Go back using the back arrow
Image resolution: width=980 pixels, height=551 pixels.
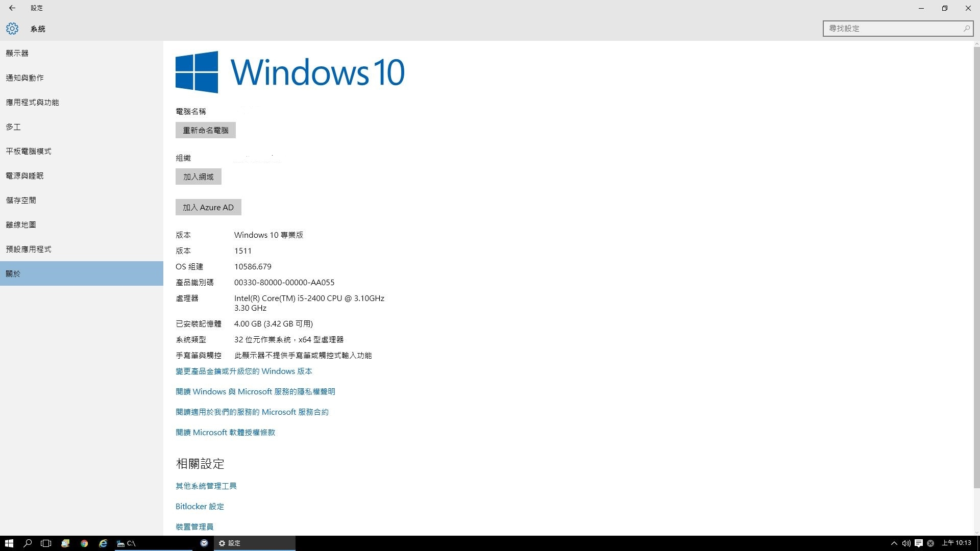pos(12,8)
